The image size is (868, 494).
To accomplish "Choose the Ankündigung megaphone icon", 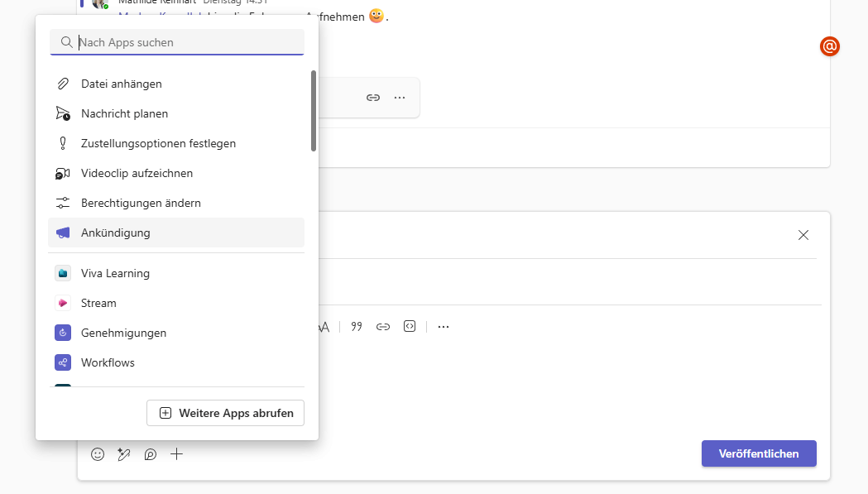I will [63, 233].
